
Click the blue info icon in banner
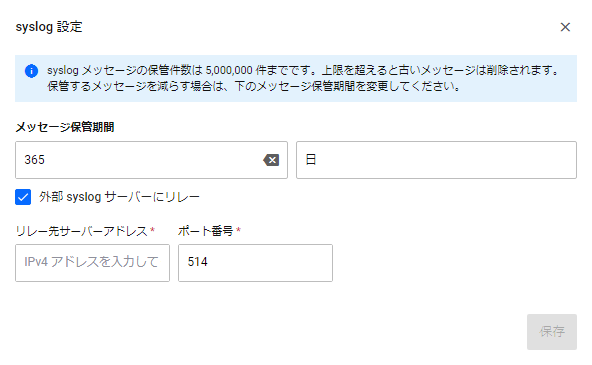pos(31,71)
